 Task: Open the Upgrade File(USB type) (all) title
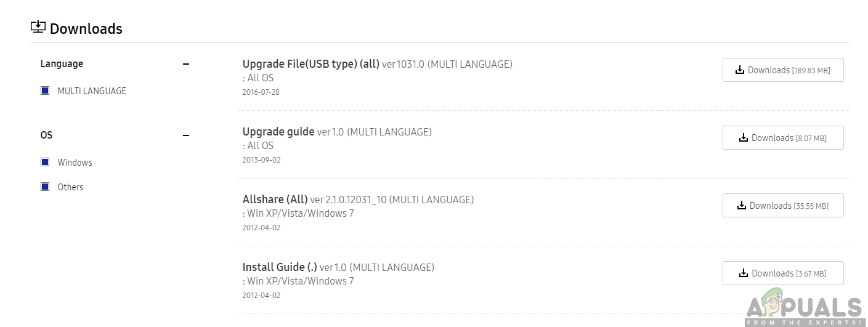coord(310,63)
